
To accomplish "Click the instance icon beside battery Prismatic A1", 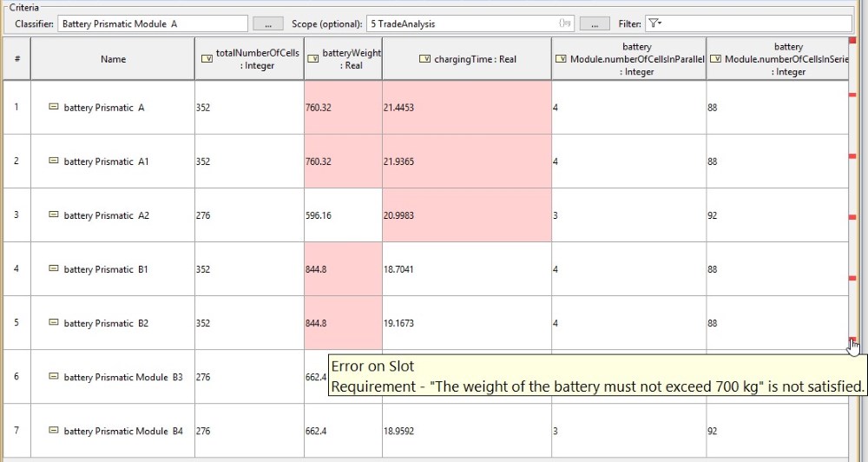I will click(x=54, y=161).
